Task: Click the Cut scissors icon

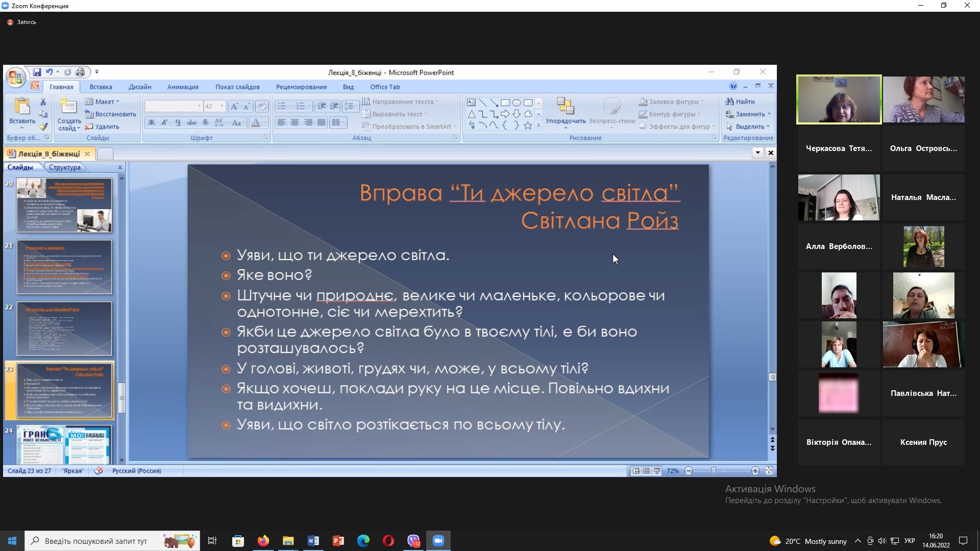Action: [x=43, y=102]
